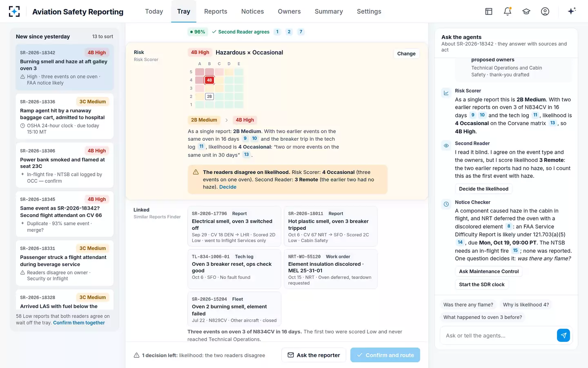588x368 pixels.
Task: Click Decide the likelihood button
Action: click(483, 189)
